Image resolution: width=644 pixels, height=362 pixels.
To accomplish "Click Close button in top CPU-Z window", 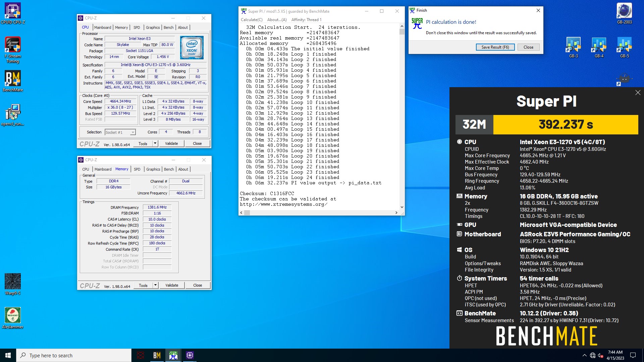I will coord(197,143).
